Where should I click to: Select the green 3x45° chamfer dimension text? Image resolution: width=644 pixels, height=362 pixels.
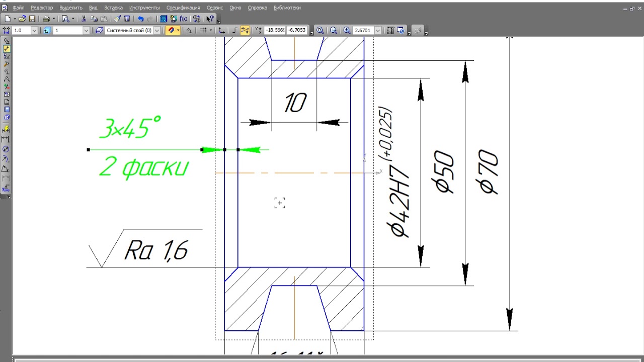(x=130, y=128)
